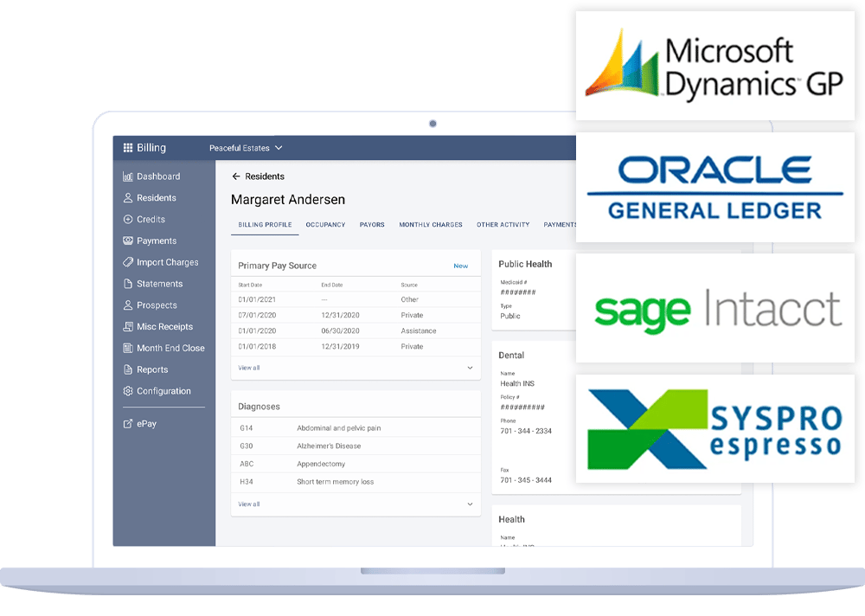Open Residents in the sidebar menu

[x=157, y=197]
